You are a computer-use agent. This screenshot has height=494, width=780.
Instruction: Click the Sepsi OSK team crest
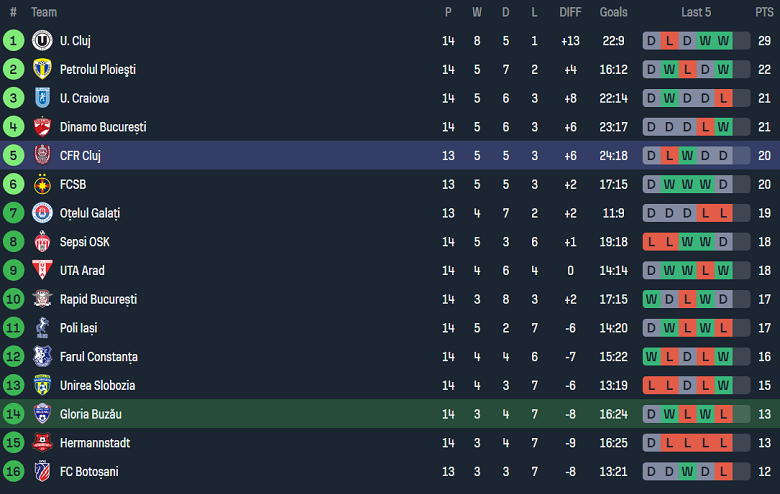42,242
